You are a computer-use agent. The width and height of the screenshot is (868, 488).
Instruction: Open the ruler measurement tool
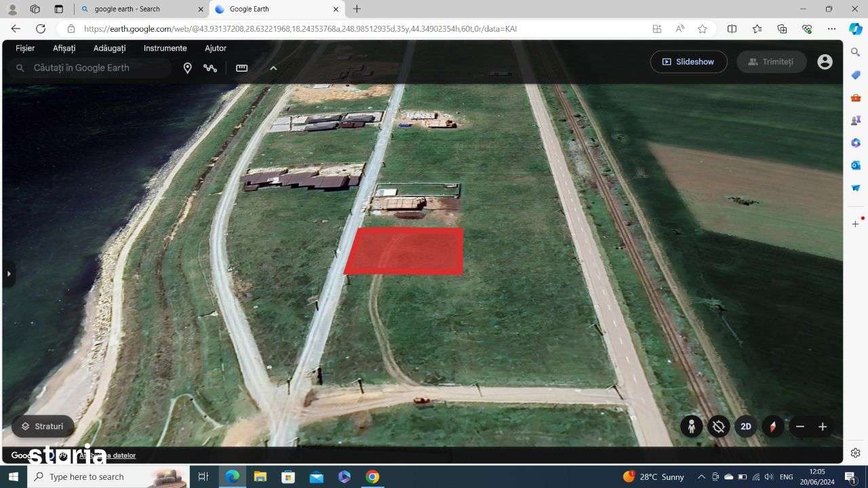coord(241,68)
